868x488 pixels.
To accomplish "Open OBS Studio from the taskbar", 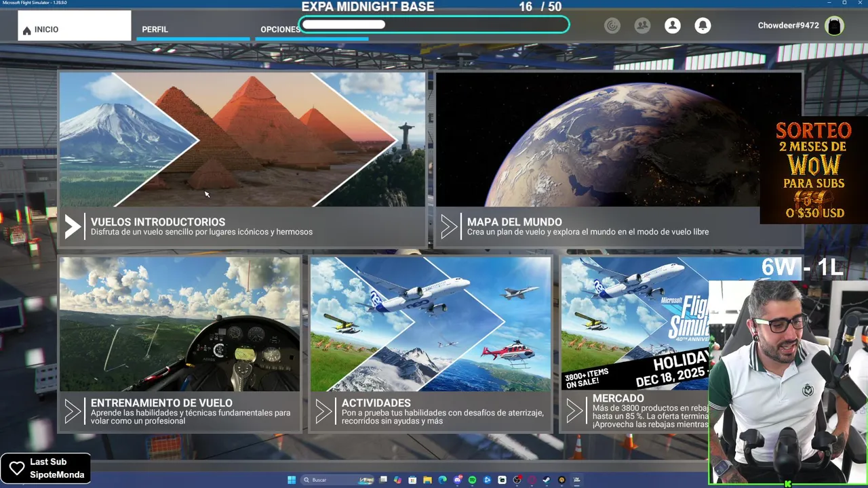I will pyautogui.click(x=517, y=480).
